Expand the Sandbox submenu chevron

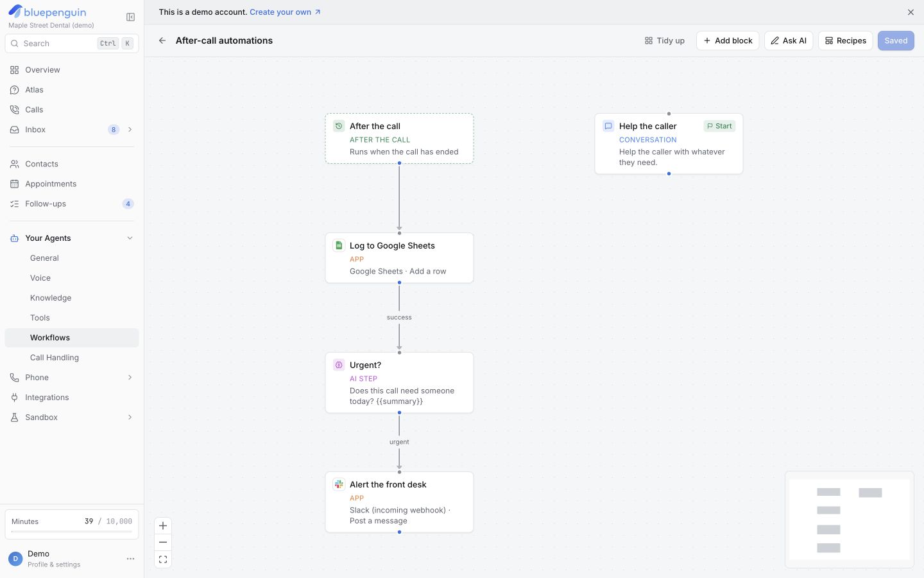click(x=130, y=417)
